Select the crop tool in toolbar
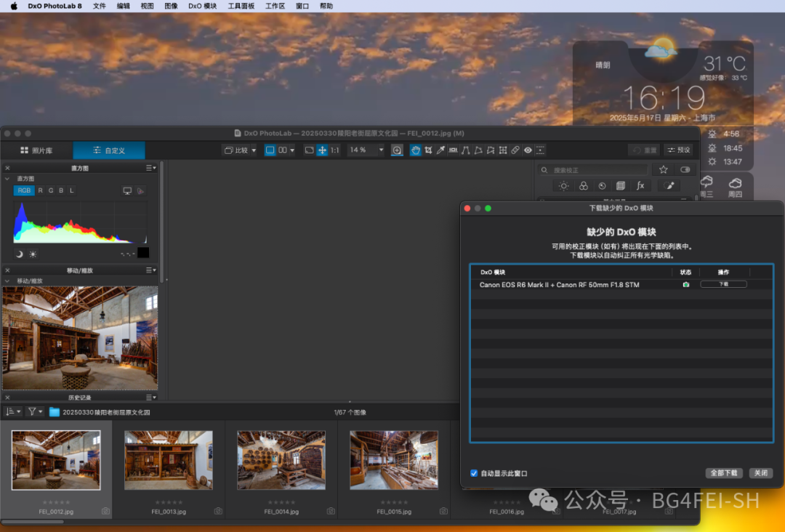This screenshot has height=532, width=785. (x=429, y=150)
